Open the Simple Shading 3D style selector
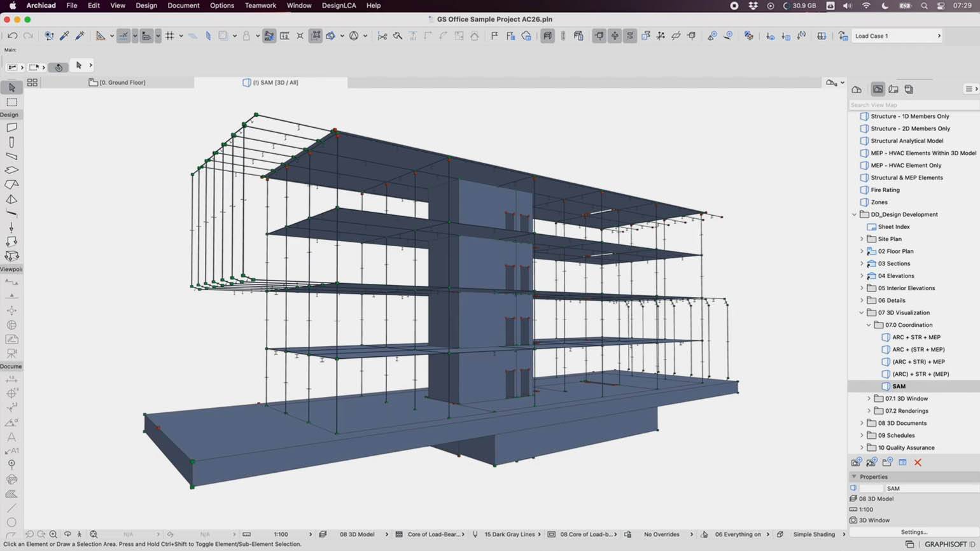This screenshot has width=980, height=551. pos(814,534)
